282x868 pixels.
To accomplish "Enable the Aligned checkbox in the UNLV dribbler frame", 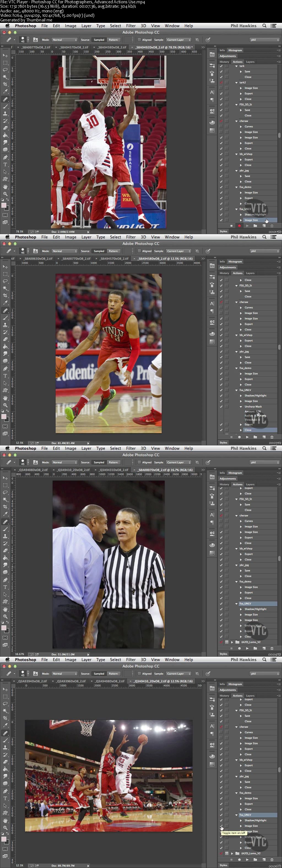I will click(139, 251).
